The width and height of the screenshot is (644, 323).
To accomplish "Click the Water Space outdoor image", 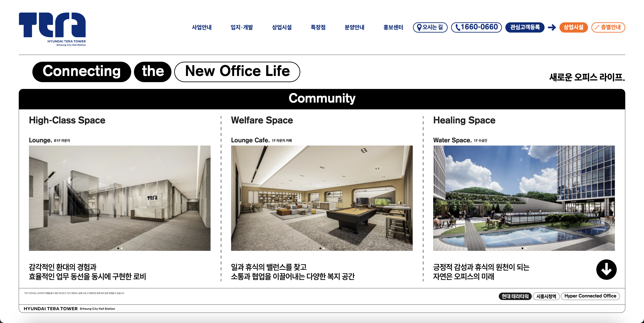I will click(x=524, y=198).
